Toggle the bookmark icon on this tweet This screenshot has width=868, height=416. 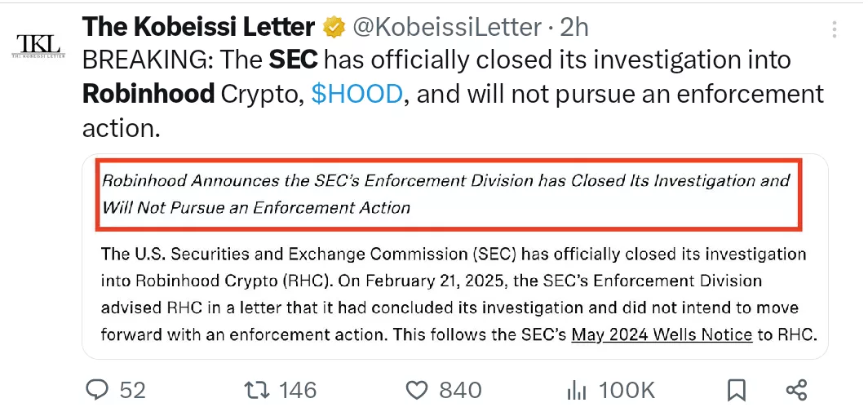[736, 391]
